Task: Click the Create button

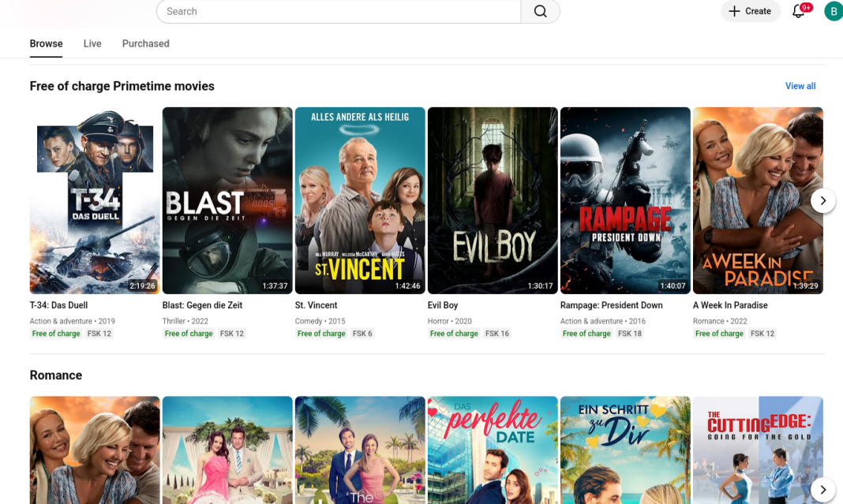Action: pos(751,11)
